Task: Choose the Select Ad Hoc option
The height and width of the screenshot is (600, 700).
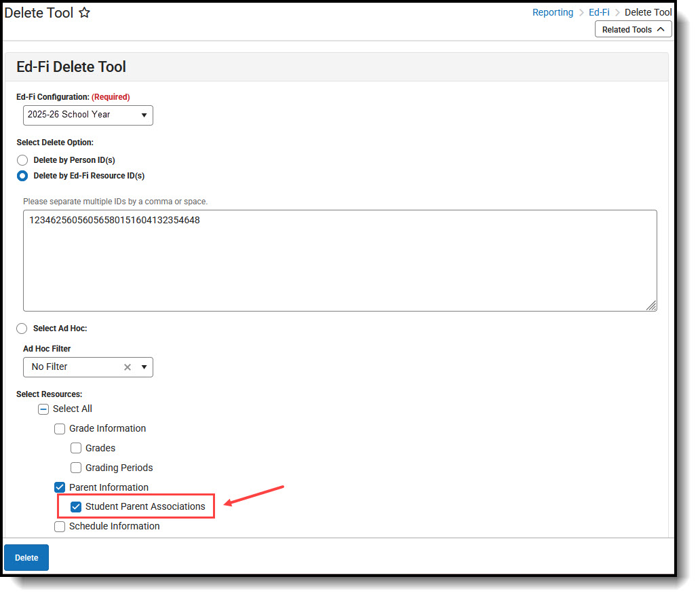Action: [22, 329]
